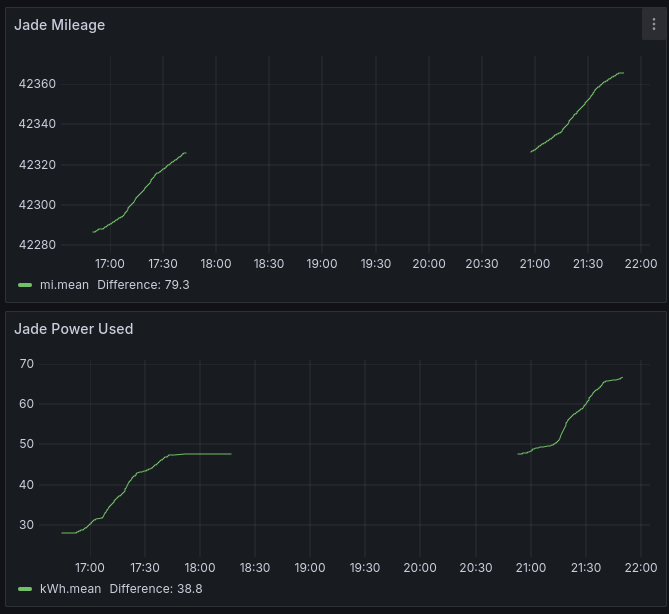Screen dimensions: 669x614
Task: Click the 19:00 time label on Mileage chart
Action: click(322, 264)
